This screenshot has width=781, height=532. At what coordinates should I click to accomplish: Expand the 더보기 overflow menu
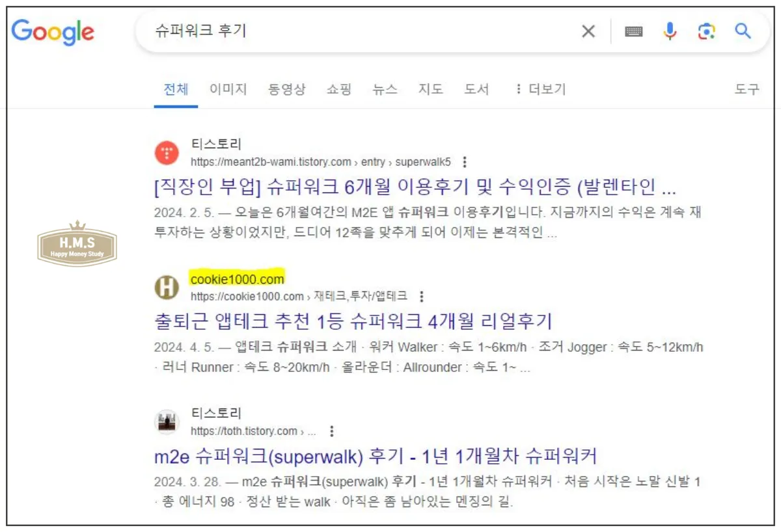coord(541,89)
